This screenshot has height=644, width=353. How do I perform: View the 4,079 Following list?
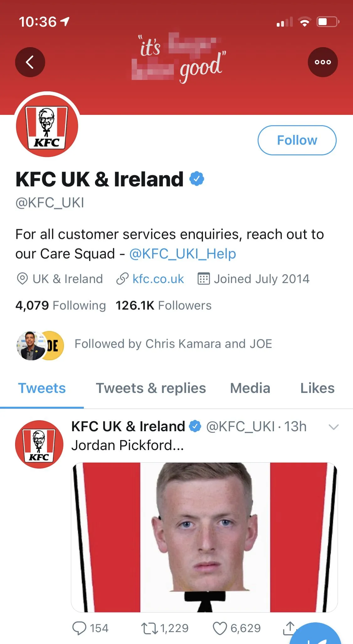click(61, 305)
